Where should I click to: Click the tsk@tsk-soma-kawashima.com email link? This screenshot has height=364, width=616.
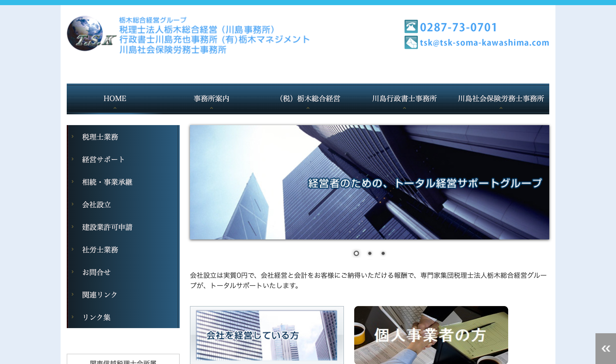484,43
